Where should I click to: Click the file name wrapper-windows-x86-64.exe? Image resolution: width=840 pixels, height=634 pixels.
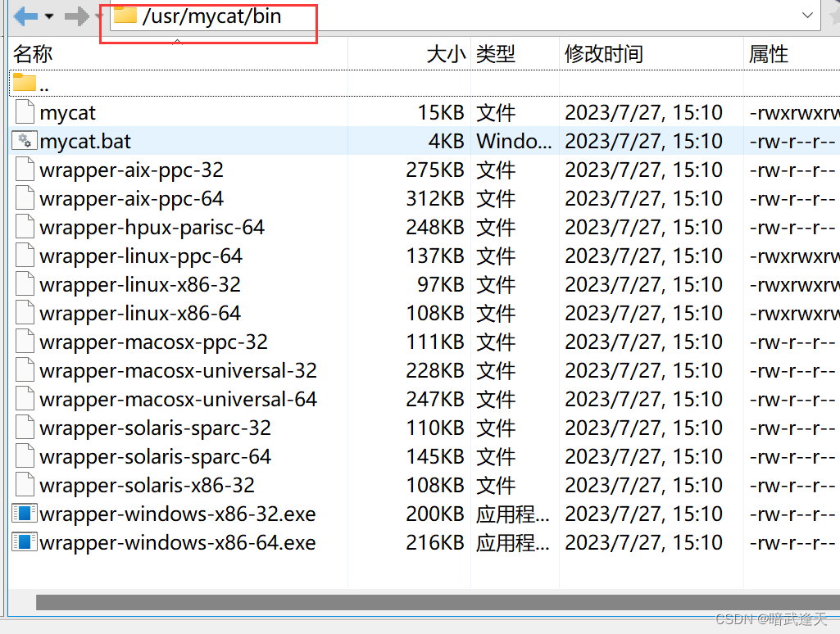point(178,543)
